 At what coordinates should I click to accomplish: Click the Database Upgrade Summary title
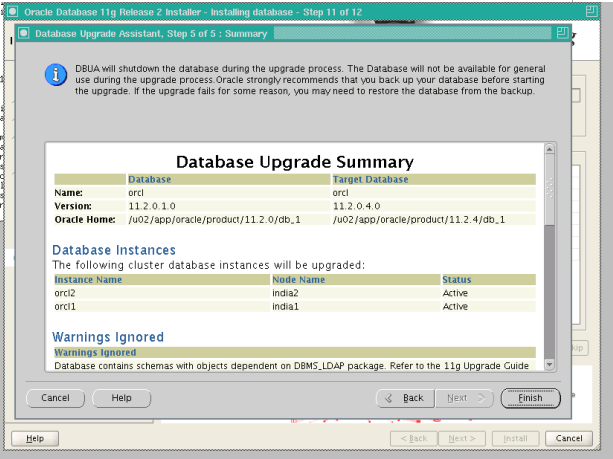(295, 162)
